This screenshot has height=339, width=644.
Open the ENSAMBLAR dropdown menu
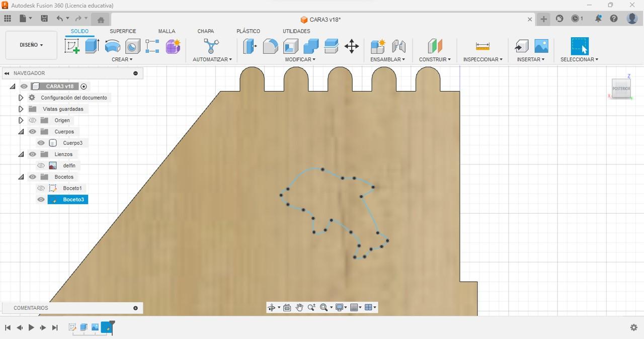coord(388,59)
